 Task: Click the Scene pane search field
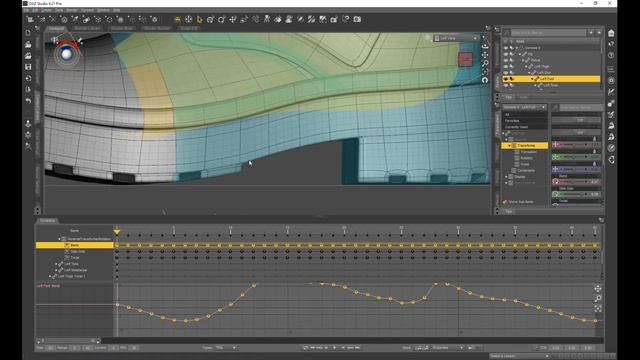coord(548,32)
